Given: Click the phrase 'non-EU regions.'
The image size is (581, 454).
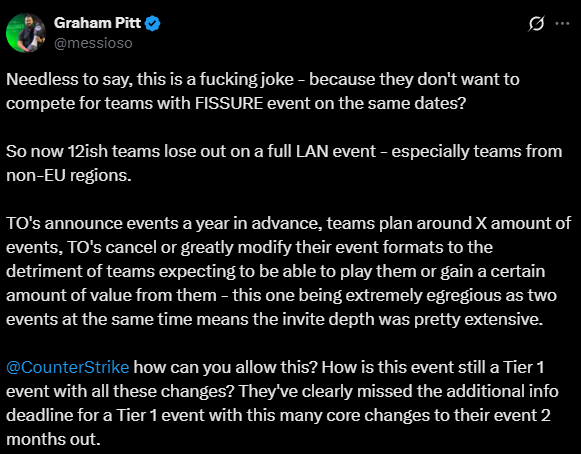Looking at the screenshot, I should (69, 175).
